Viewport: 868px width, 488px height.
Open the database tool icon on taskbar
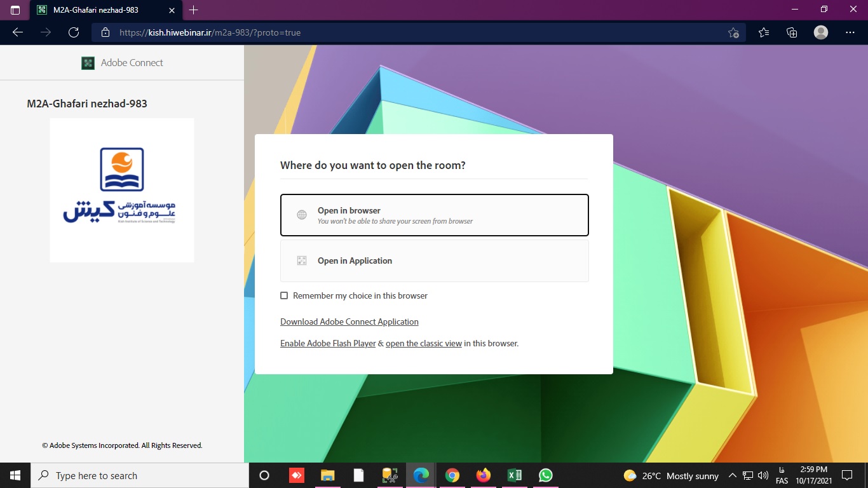tap(390, 475)
